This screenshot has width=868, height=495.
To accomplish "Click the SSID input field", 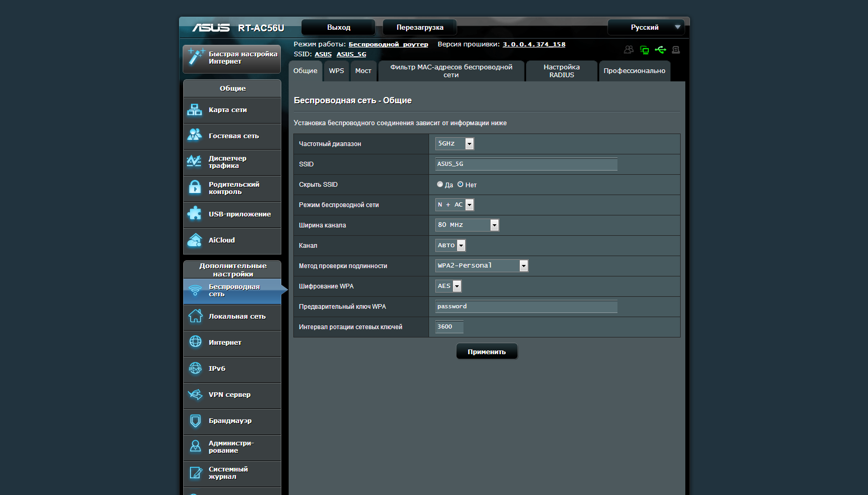I will (x=526, y=164).
